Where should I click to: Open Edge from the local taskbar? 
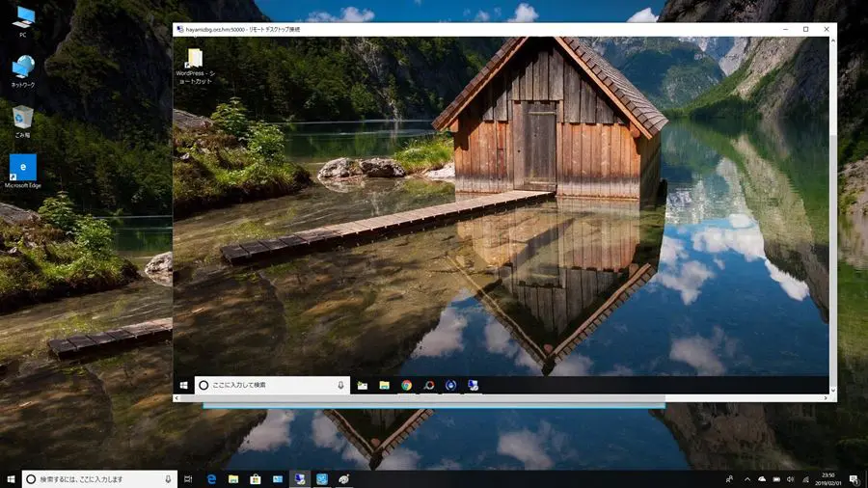click(x=211, y=478)
